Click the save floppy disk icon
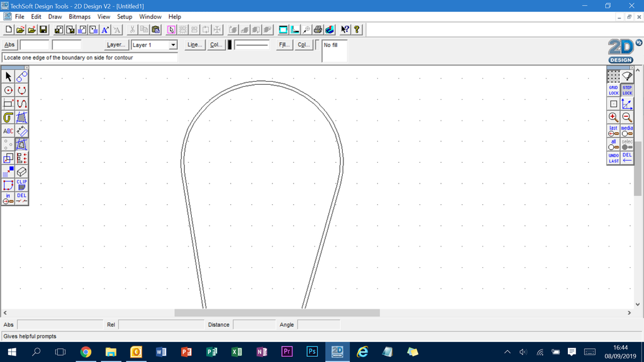 [43, 30]
